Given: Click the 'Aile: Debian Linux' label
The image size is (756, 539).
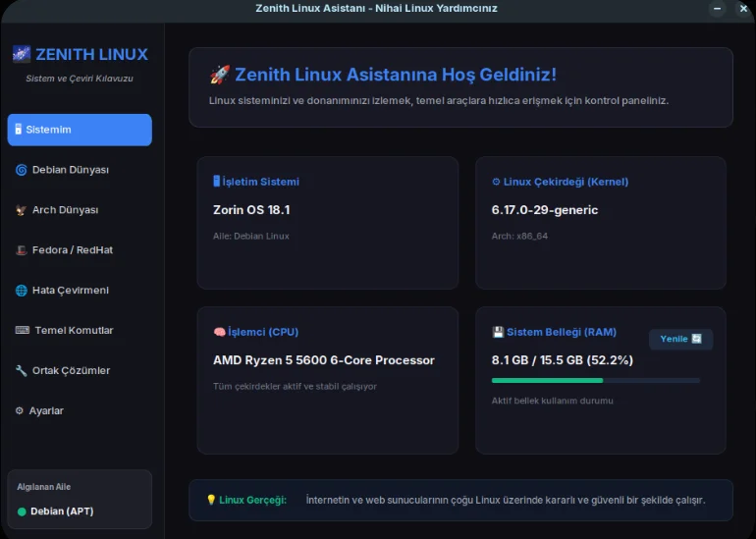Looking at the screenshot, I should coord(251,237).
